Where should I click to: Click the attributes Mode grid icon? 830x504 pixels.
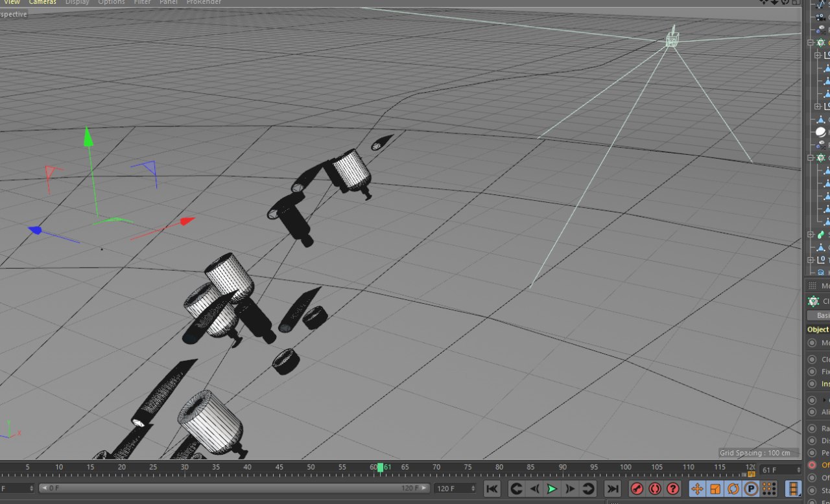(812, 285)
